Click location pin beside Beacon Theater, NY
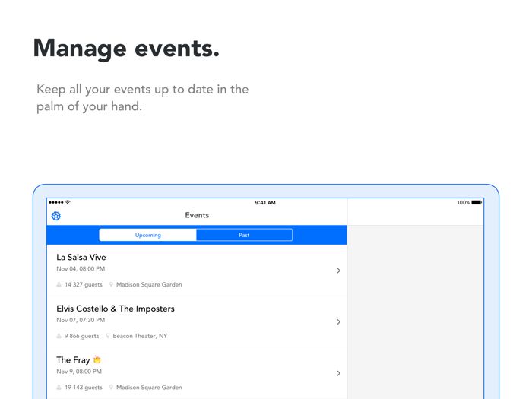The image size is (532, 399). click(108, 336)
